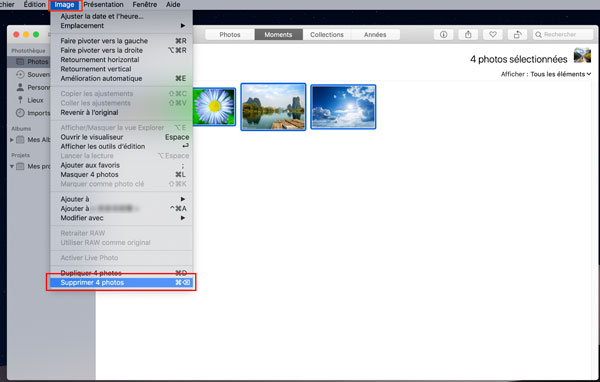This screenshot has width=600, height=382.
Task: Open the Aide menu
Action: [x=173, y=5]
